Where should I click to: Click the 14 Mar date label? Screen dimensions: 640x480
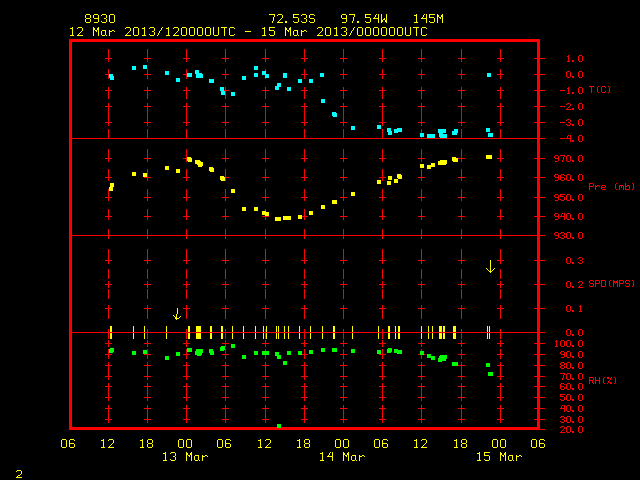click(x=342, y=457)
